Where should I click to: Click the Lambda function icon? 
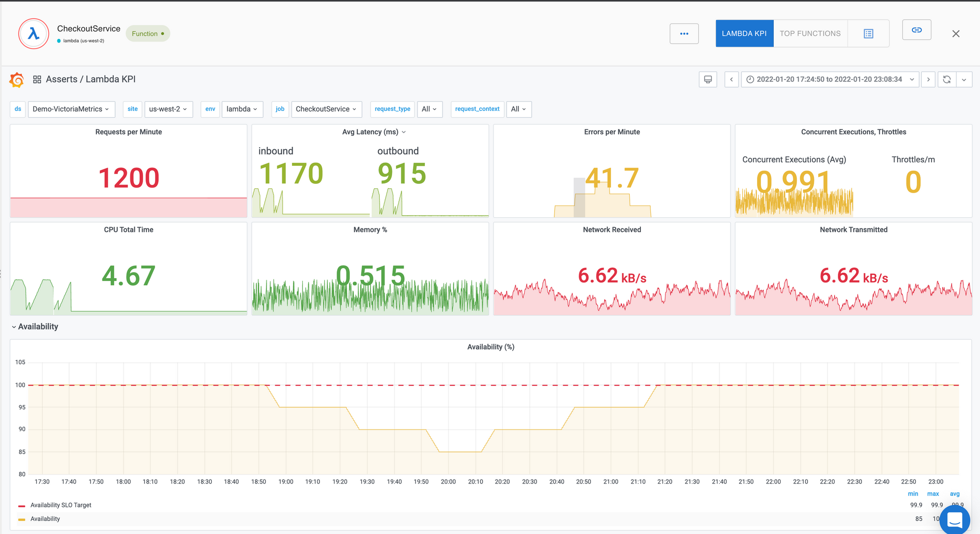33,34
